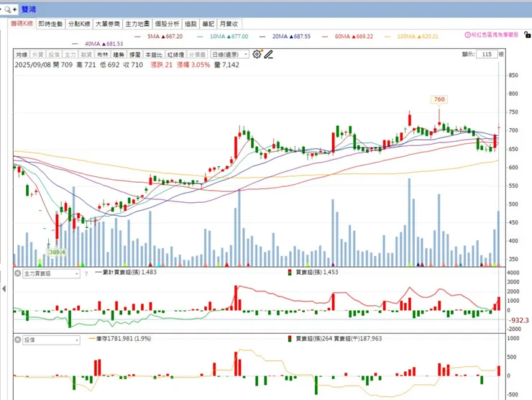
Task: Click the magnifier search icon
Action: [7, 9]
